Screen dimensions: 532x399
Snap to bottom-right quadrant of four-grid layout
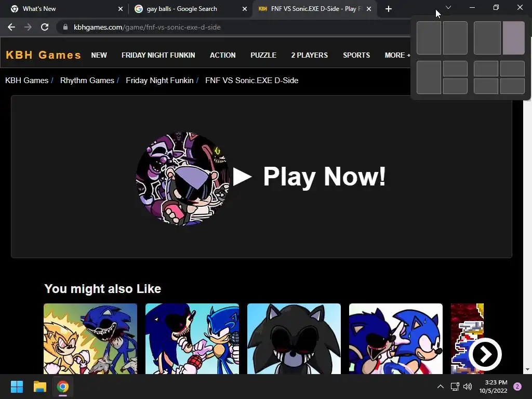pos(512,86)
